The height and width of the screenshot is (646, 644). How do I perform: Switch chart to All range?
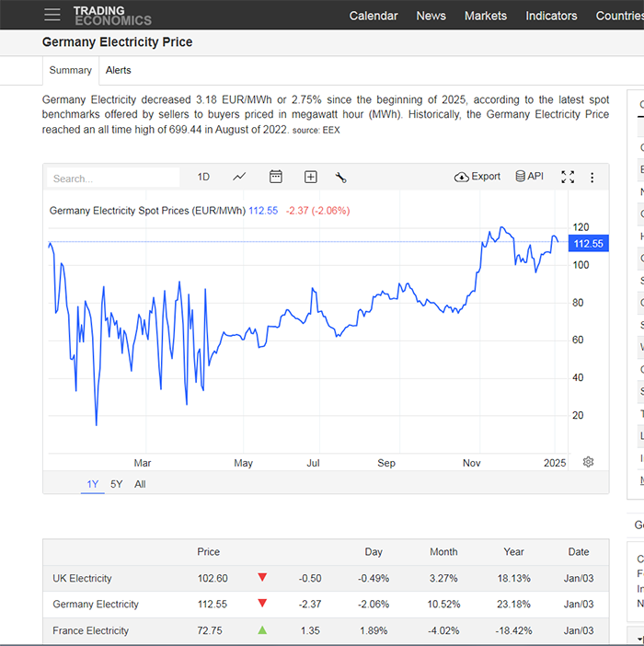click(x=140, y=484)
